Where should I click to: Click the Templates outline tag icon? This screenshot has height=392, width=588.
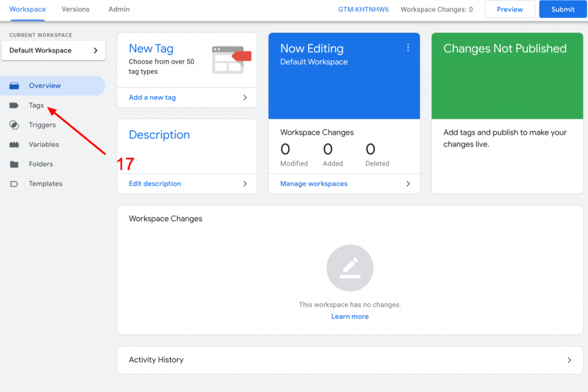(x=14, y=184)
